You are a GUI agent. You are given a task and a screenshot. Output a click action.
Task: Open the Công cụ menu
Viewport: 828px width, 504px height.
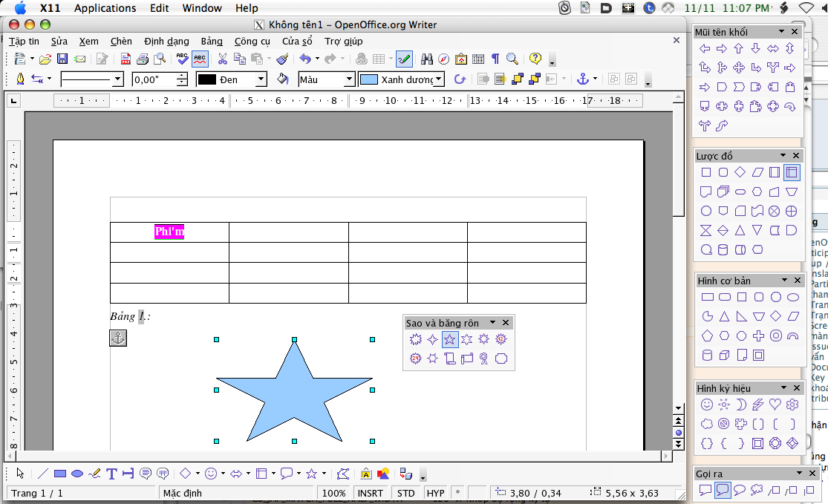pos(252,41)
